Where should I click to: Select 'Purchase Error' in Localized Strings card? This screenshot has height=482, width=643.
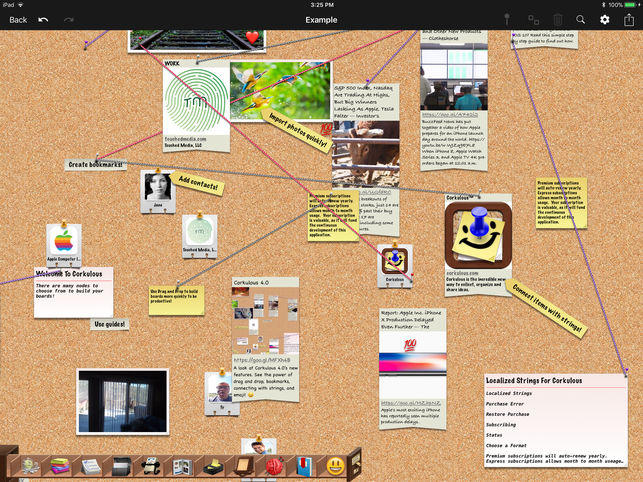(x=506, y=404)
